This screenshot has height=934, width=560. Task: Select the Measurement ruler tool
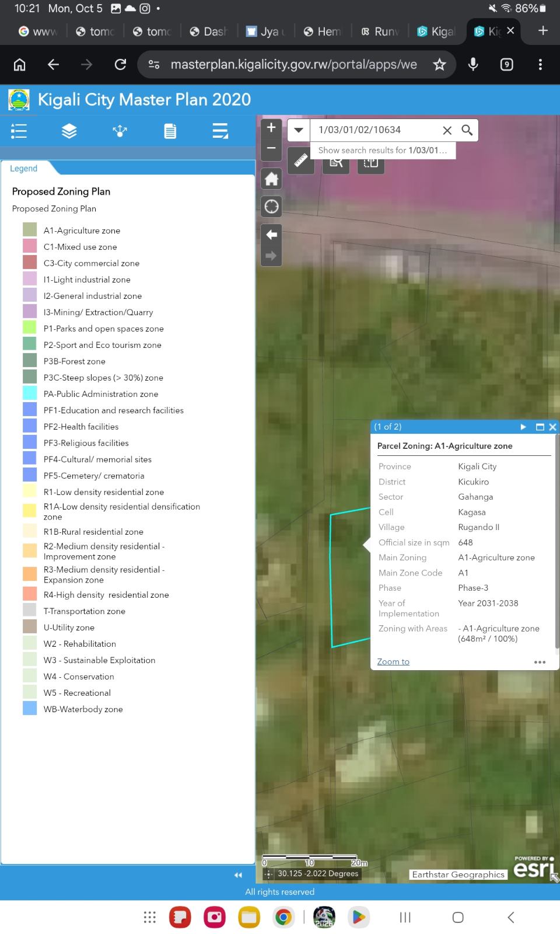tap(301, 161)
